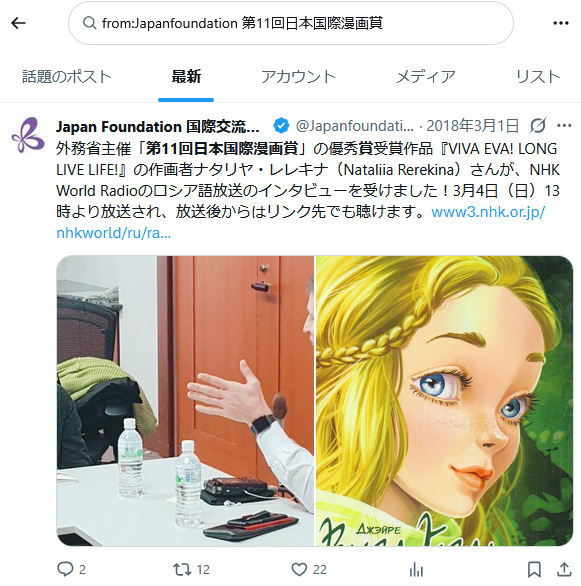
Task: Repost the post with 12 reposts
Action: tap(182, 569)
